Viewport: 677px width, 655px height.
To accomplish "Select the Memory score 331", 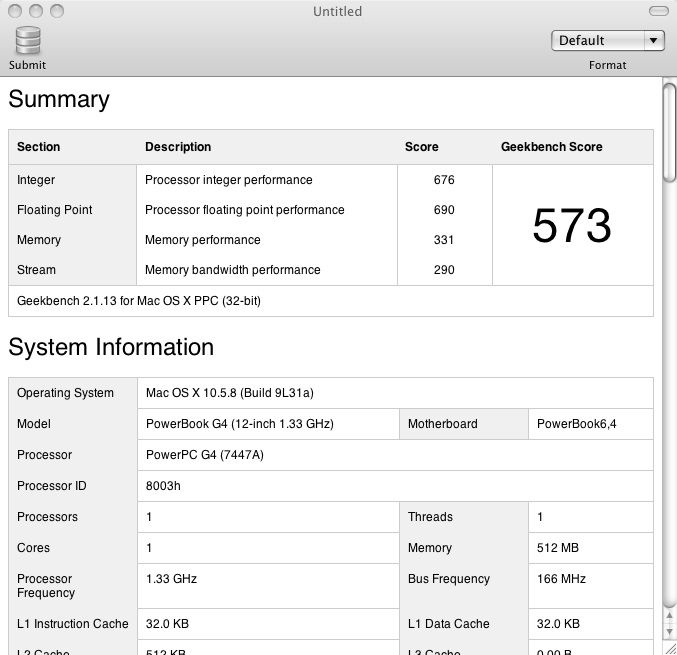I will pos(444,240).
